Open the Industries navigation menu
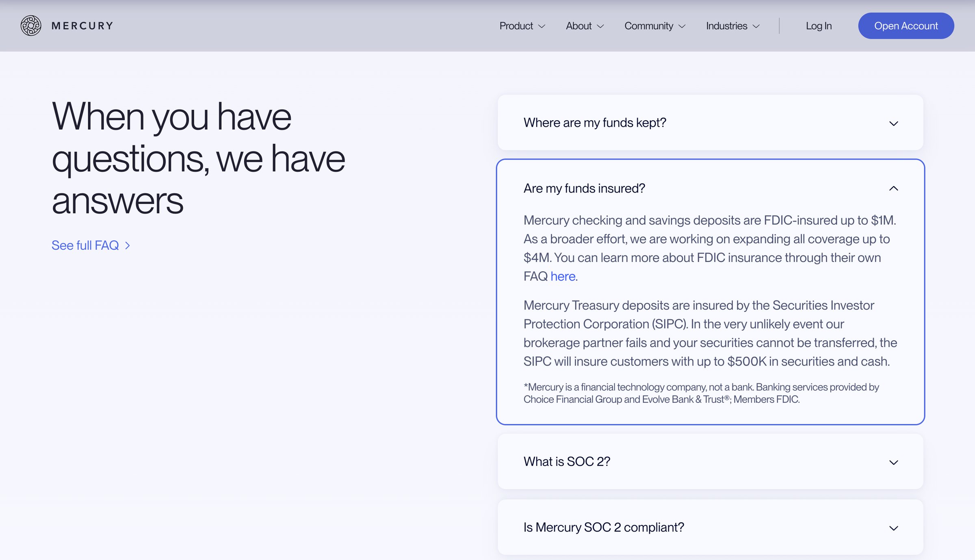975x560 pixels. 732,26
